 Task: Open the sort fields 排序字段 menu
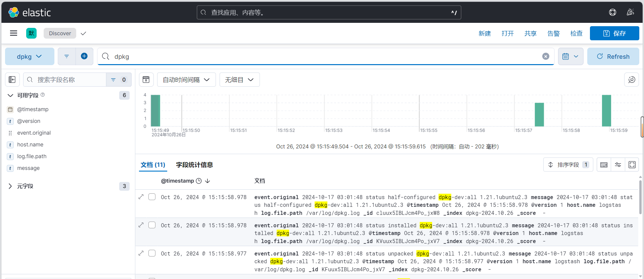click(x=568, y=165)
